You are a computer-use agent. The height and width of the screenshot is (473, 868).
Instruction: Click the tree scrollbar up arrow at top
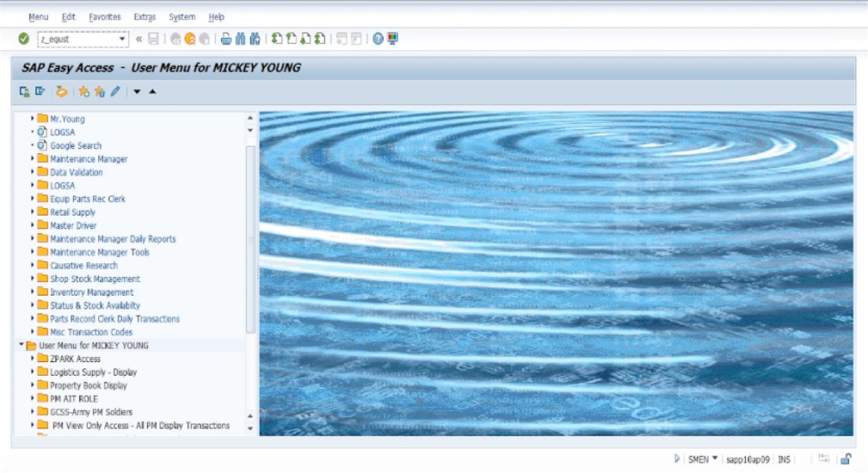pyautogui.click(x=250, y=118)
